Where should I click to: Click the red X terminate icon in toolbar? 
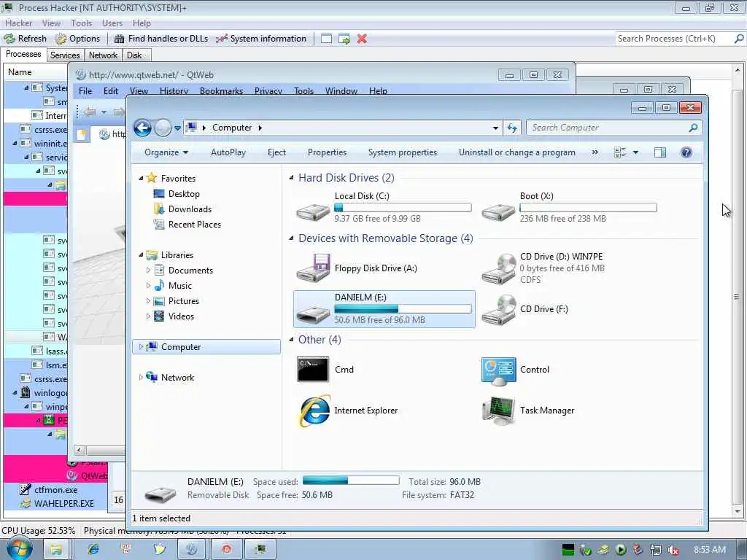pos(362,39)
